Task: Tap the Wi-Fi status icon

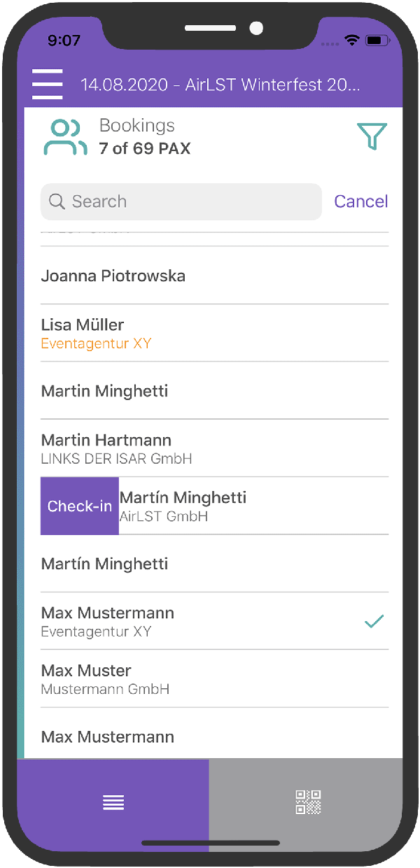Action: (x=352, y=41)
